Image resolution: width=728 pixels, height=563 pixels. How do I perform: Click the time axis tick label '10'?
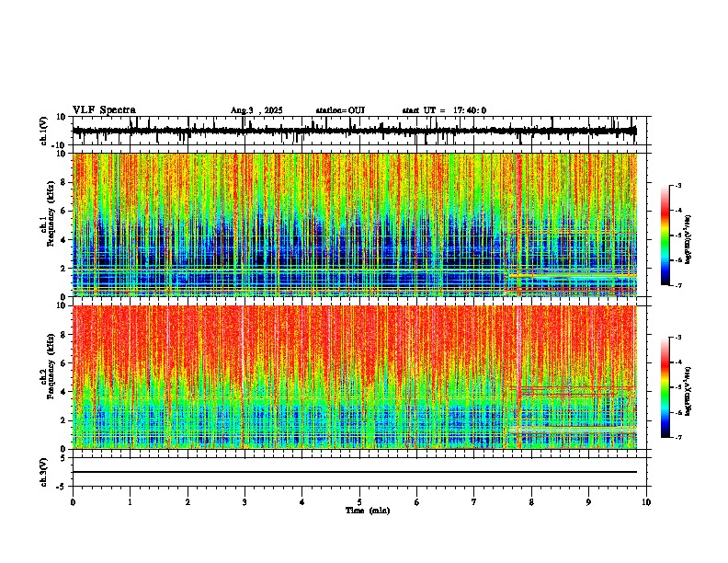646,502
